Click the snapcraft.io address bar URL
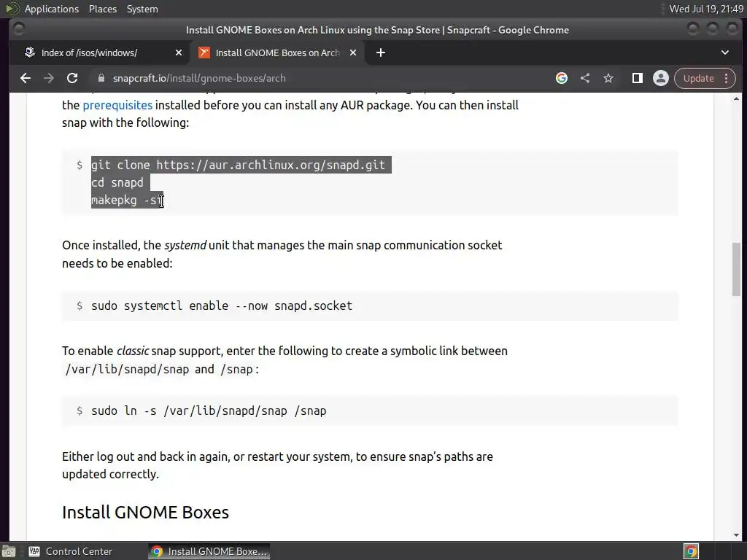The width and height of the screenshot is (747, 560). coord(199,78)
